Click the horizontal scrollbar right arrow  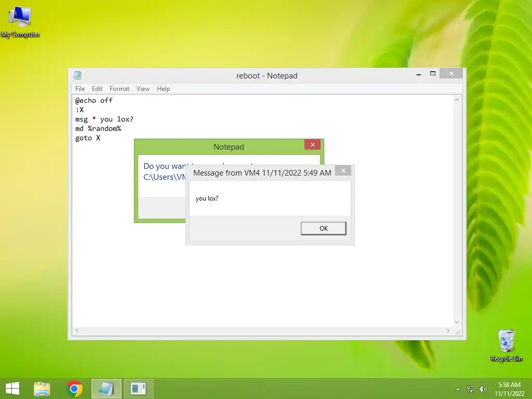448,330
